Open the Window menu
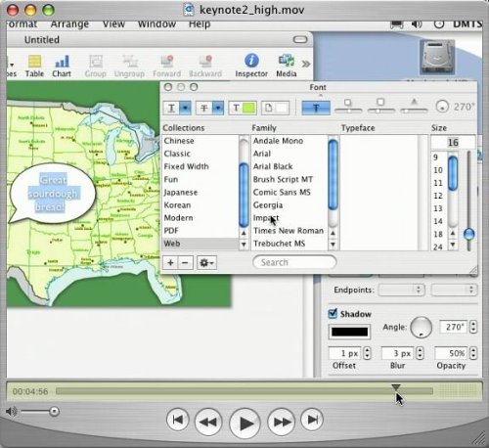 click(x=156, y=24)
